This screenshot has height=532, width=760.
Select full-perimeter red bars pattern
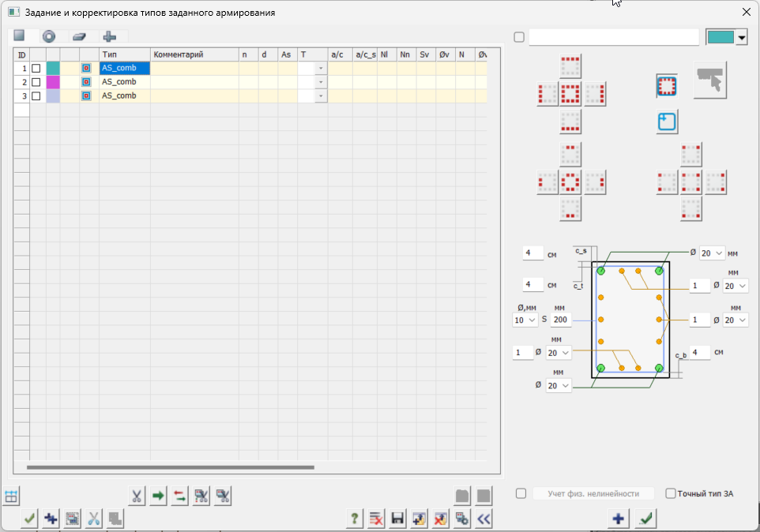tap(570, 94)
